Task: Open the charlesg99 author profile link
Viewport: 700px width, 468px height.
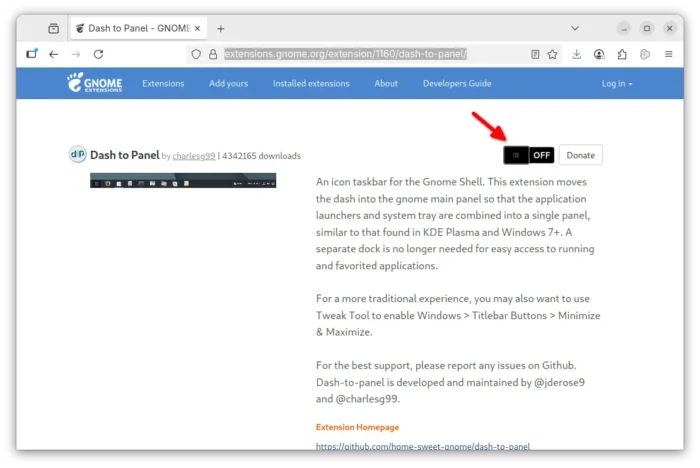Action: pos(194,156)
